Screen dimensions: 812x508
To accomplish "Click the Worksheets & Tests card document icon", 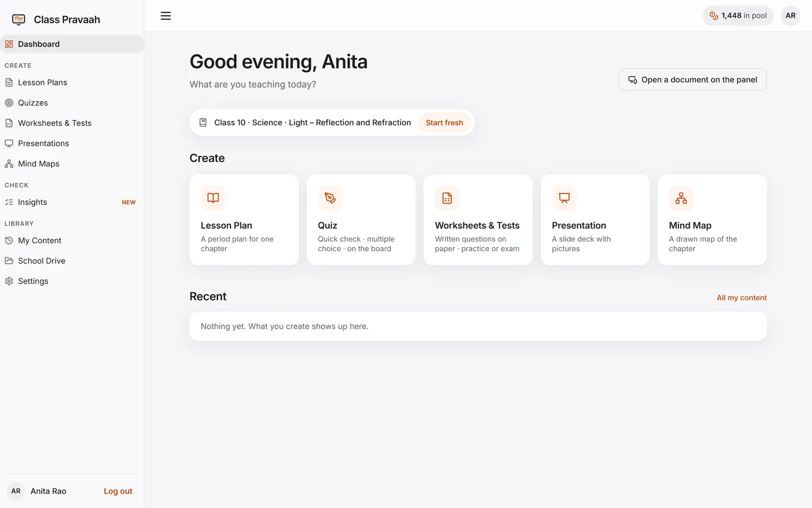I will pos(447,198).
